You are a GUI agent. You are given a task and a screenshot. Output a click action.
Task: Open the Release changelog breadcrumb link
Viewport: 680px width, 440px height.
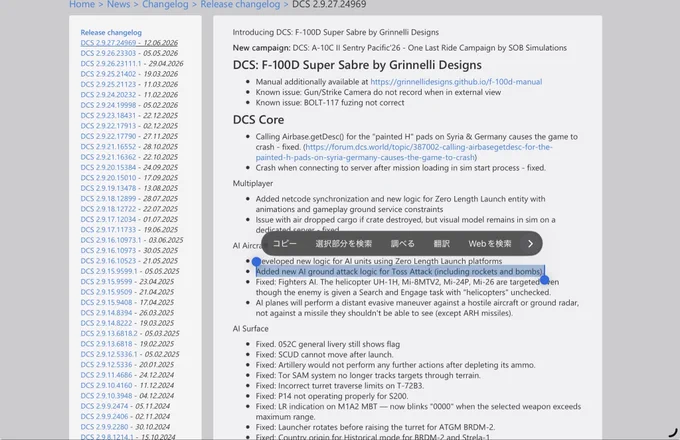(240, 4)
